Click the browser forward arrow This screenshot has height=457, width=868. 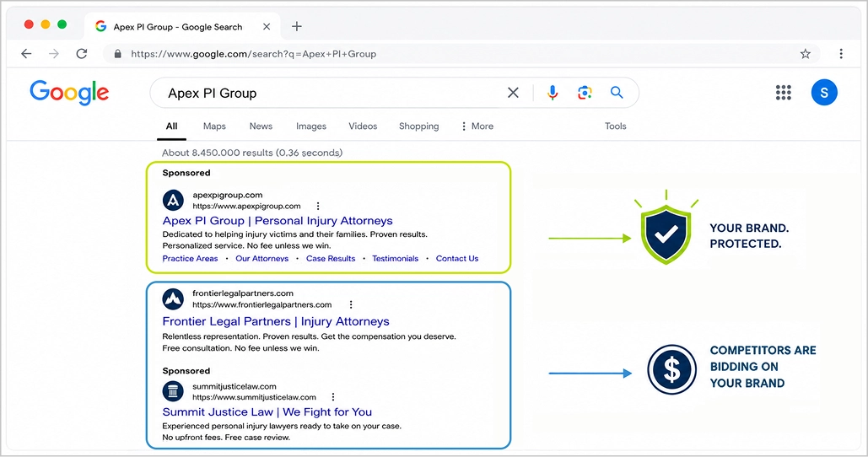(54, 54)
